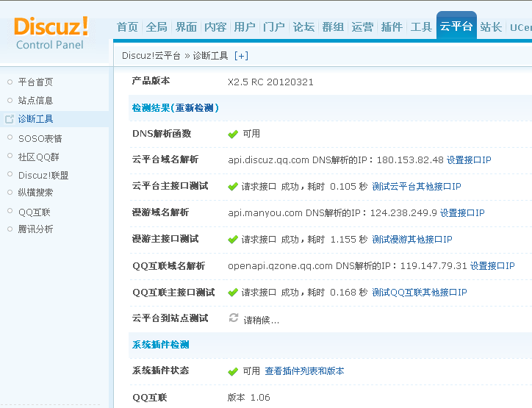Open the 用户 top menu
The width and height of the screenshot is (532, 408).
click(x=245, y=26)
